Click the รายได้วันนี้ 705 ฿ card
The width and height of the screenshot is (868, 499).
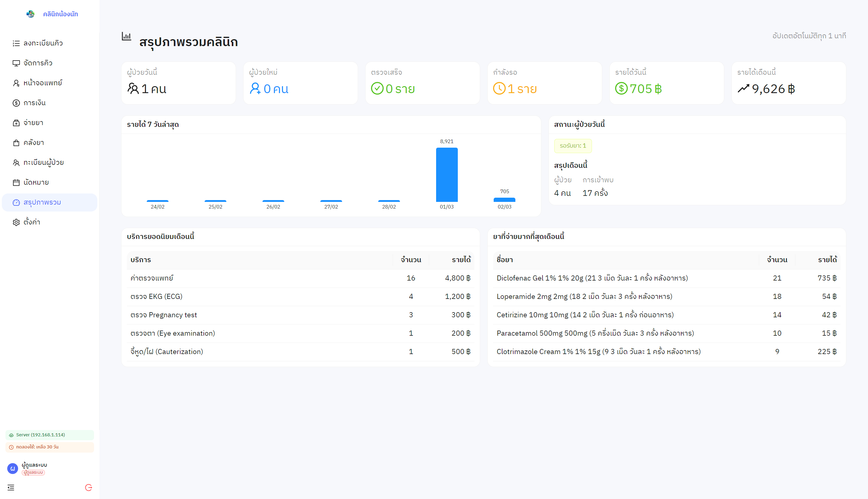(x=666, y=83)
